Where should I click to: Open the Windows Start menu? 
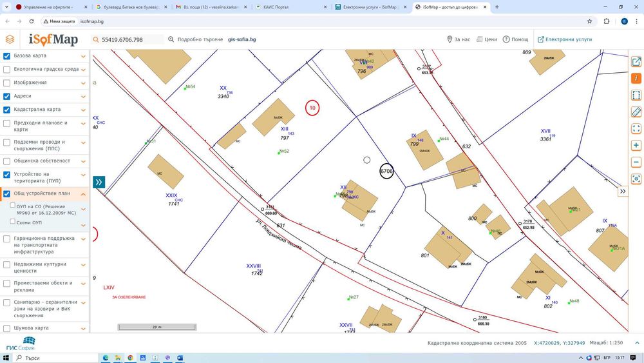(x=6, y=358)
